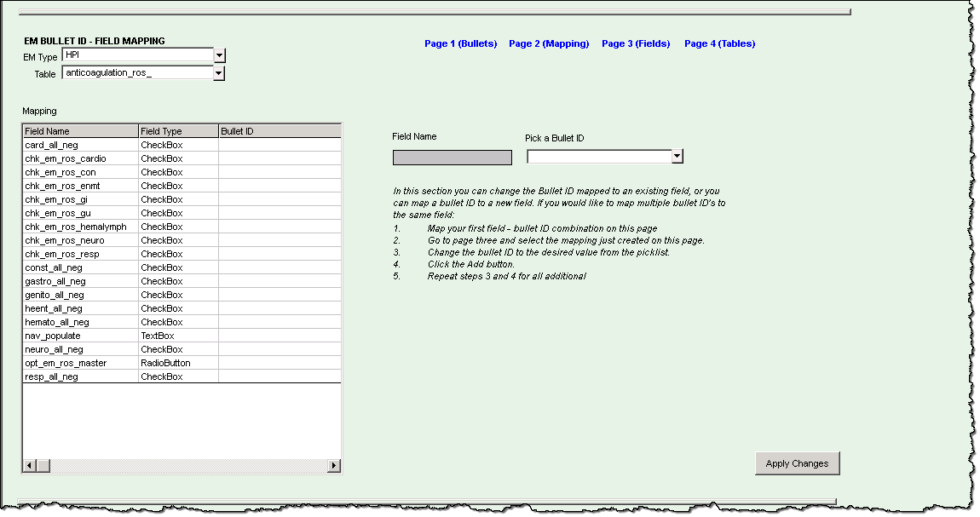Select the const_all_neg row
Image resolution: width=980 pixels, height=517 pixels.
pyautogui.click(x=182, y=267)
